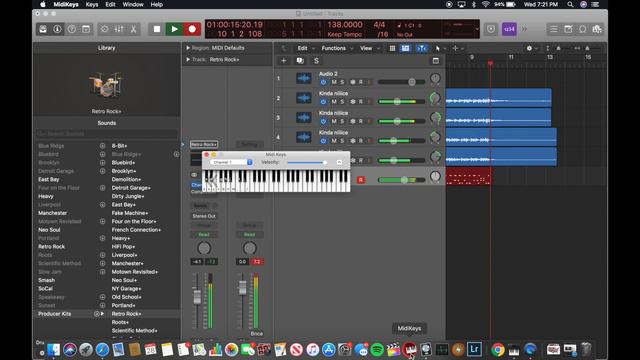Record-enable track 4 with R button
This screenshot has width=640, height=360.
pos(360,141)
